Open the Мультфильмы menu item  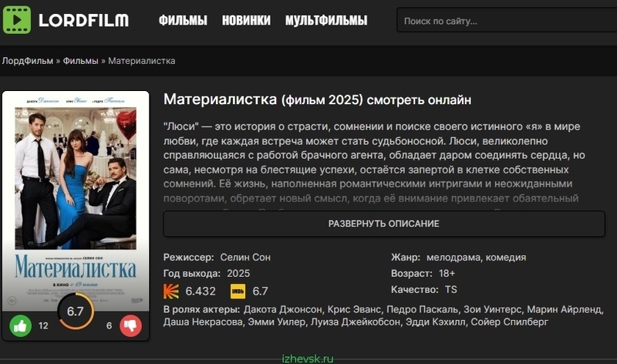point(326,20)
